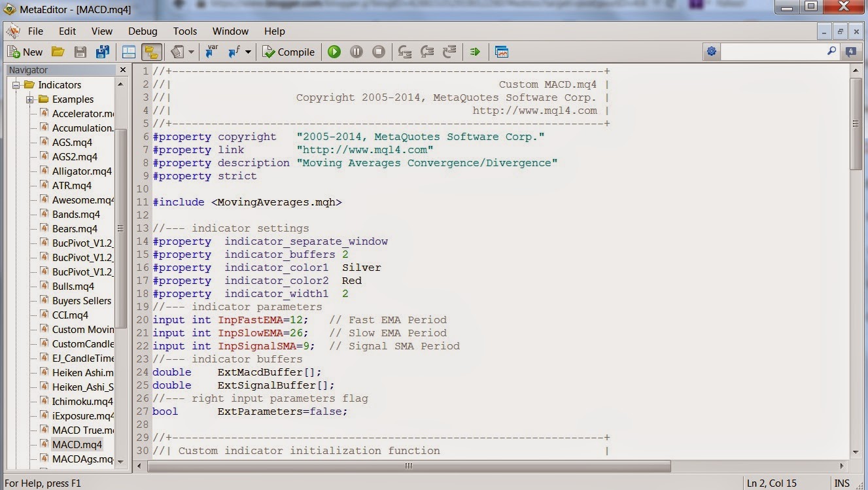Select Bulls.mq4 in Navigator

pos(73,286)
